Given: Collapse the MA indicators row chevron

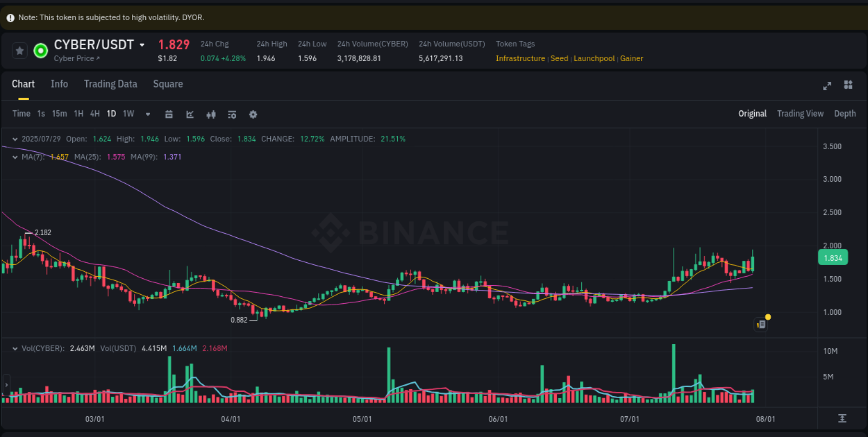Looking at the screenshot, I should pos(14,157).
